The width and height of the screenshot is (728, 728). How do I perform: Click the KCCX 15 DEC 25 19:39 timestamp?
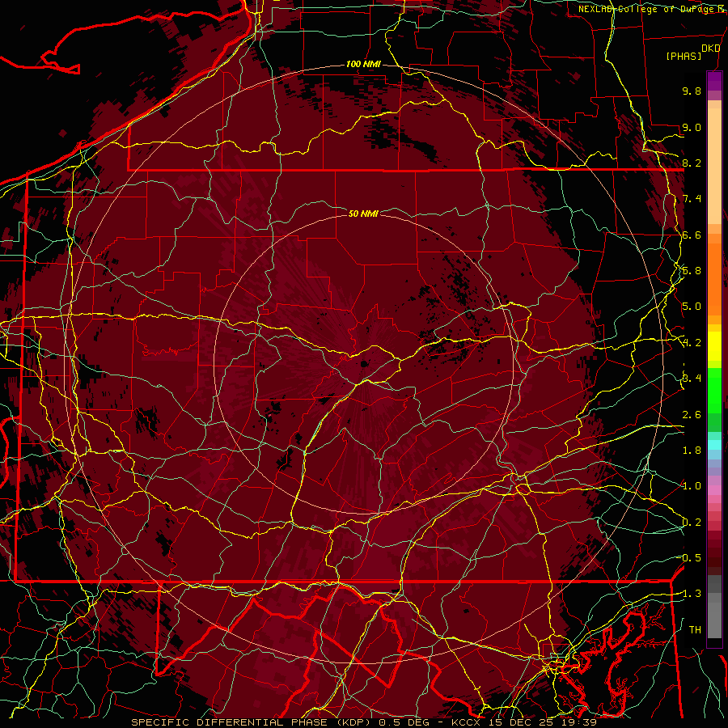pos(523,722)
